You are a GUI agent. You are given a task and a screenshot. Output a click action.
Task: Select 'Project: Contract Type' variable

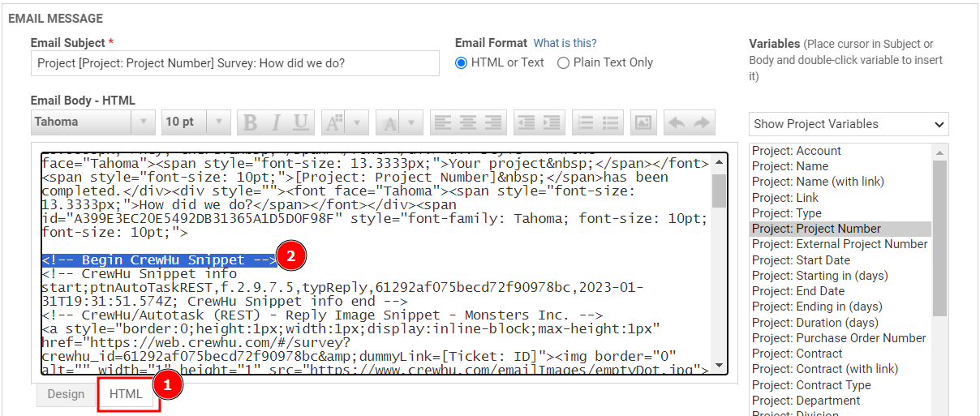click(811, 385)
